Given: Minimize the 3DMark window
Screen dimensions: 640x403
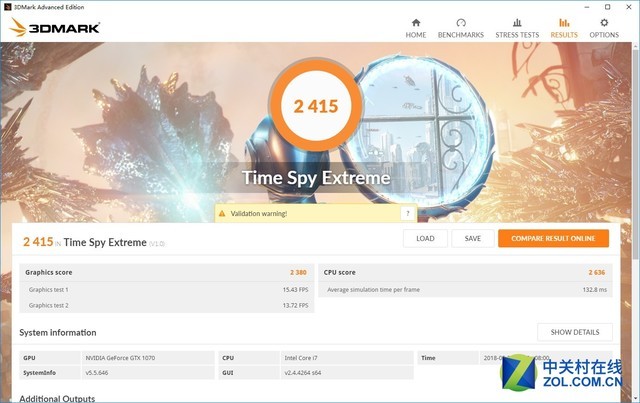Looking at the screenshot, I should [587, 7].
